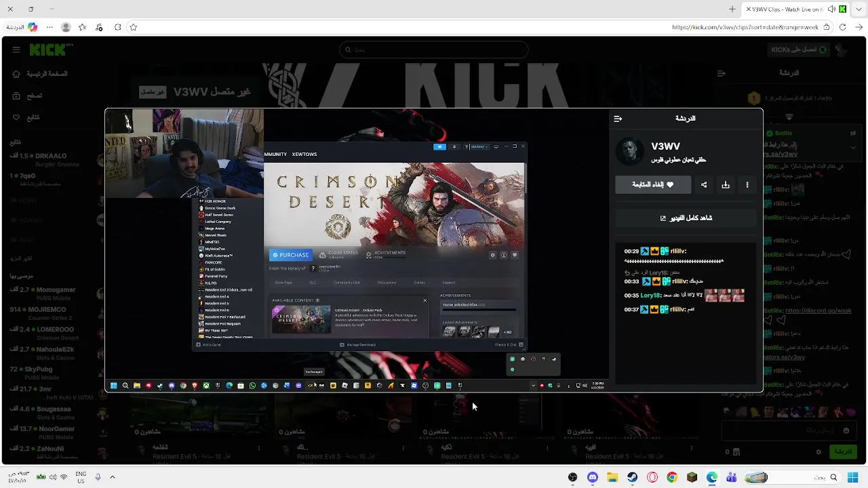Open Opera from the taskbar
This screenshot has width=868, height=488.
click(x=652, y=478)
